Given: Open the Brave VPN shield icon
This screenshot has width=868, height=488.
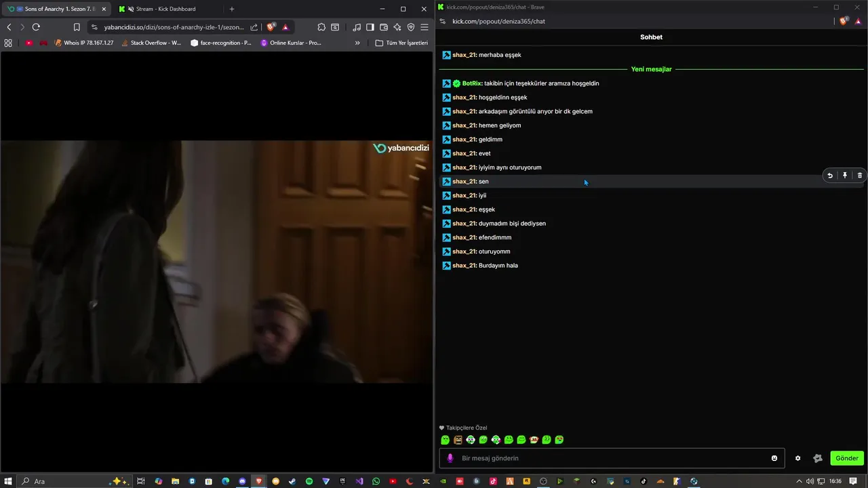Looking at the screenshot, I should pyautogui.click(x=411, y=27).
